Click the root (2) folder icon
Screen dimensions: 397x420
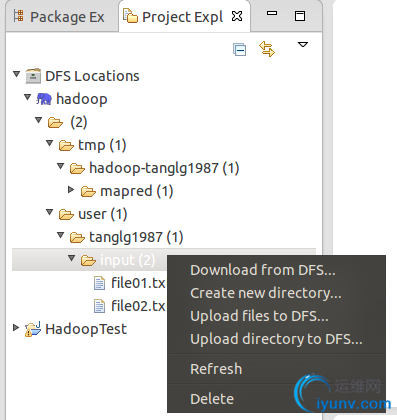(x=55, y=122)
